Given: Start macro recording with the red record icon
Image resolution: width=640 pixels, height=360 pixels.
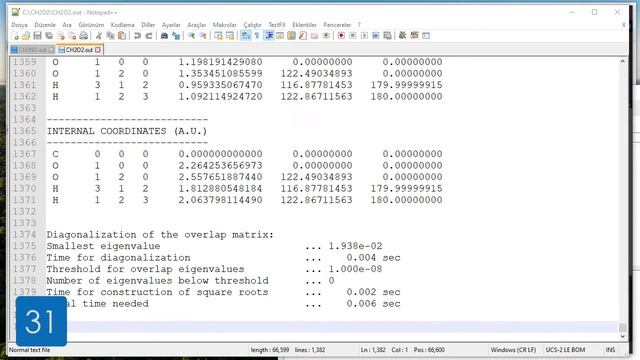Looking at the screenshot, I should point(341,36).
